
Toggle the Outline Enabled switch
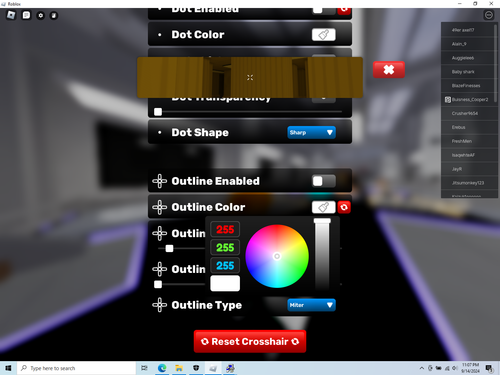324,181
